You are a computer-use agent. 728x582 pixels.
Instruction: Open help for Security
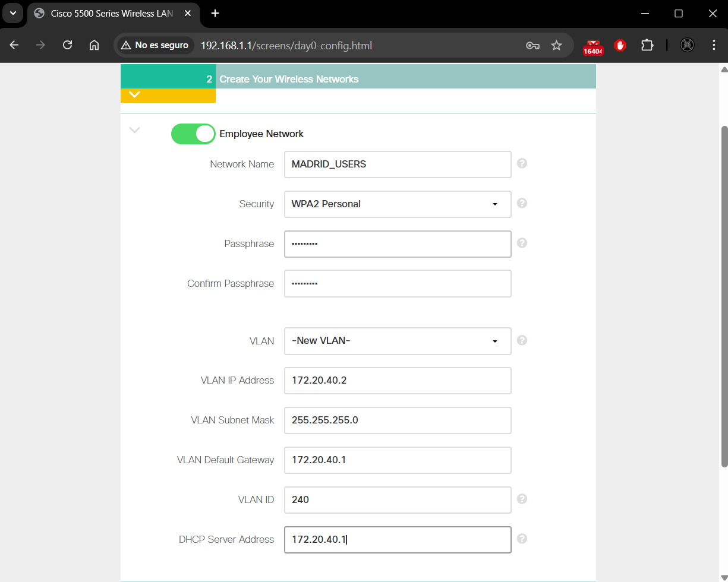coord(522,203)
